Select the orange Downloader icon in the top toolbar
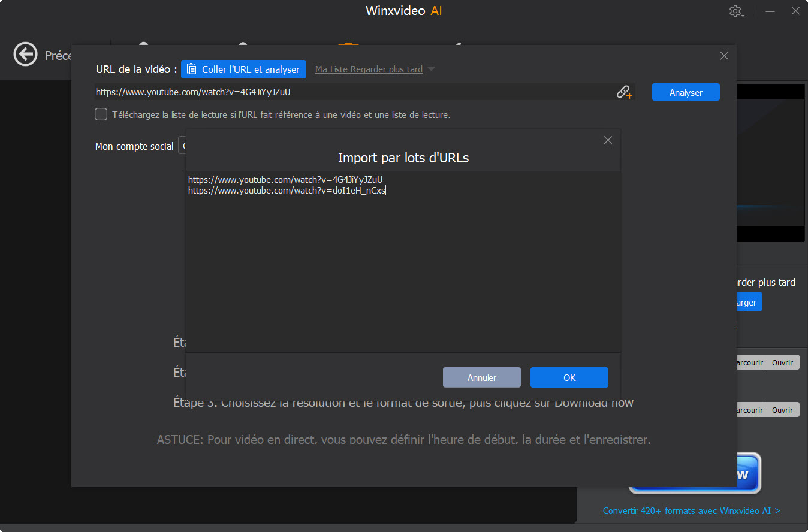 point(349,43)
